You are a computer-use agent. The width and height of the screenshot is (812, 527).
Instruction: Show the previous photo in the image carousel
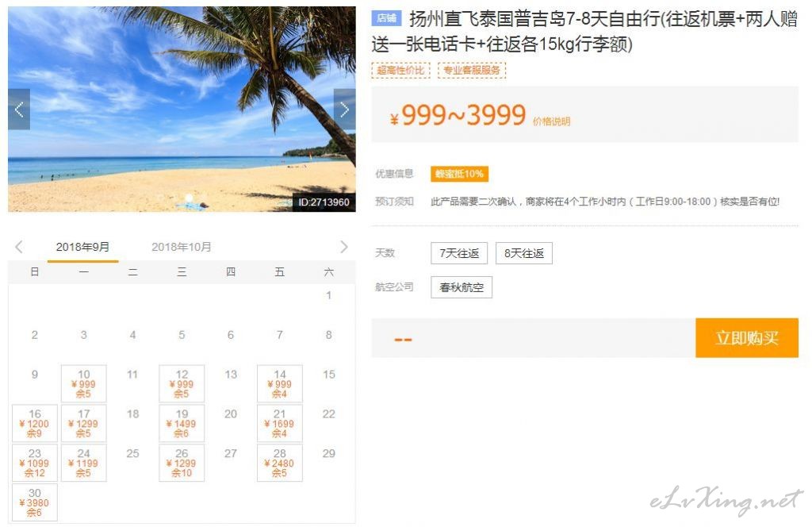tap(19, 110)
